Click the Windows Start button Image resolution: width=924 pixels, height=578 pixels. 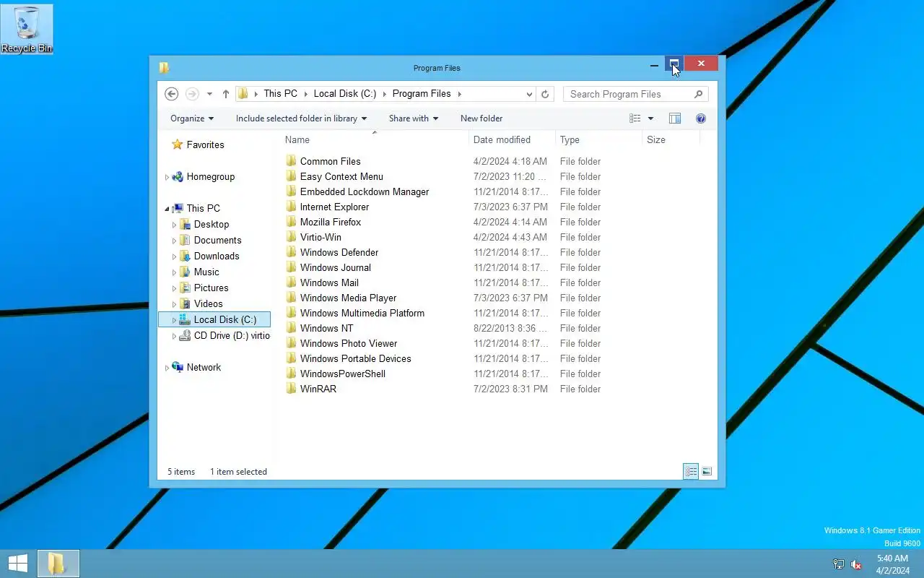18,564
